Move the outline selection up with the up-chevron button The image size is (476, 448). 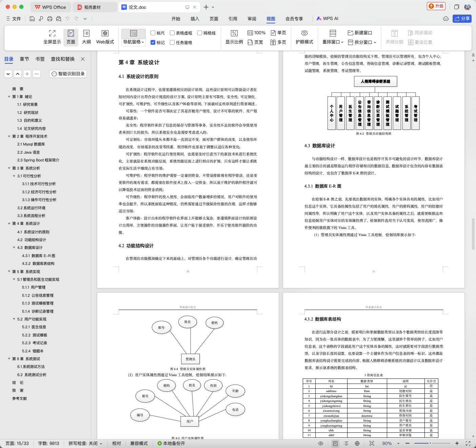click(x=18, y=74)
